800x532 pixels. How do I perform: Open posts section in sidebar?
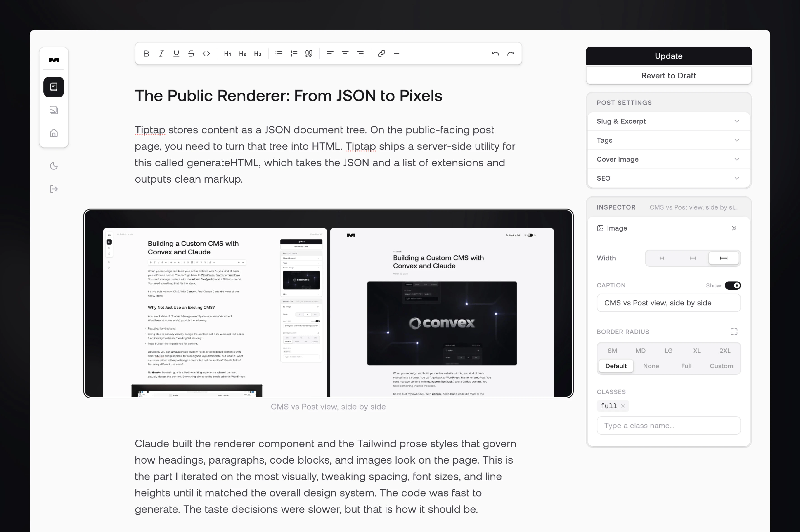pos(54,87)
